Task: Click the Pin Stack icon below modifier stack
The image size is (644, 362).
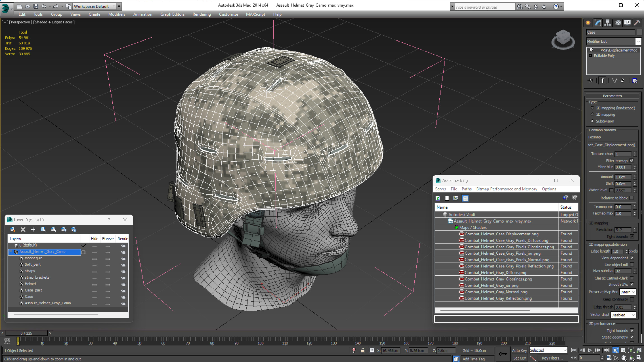Action: (591, 81)
